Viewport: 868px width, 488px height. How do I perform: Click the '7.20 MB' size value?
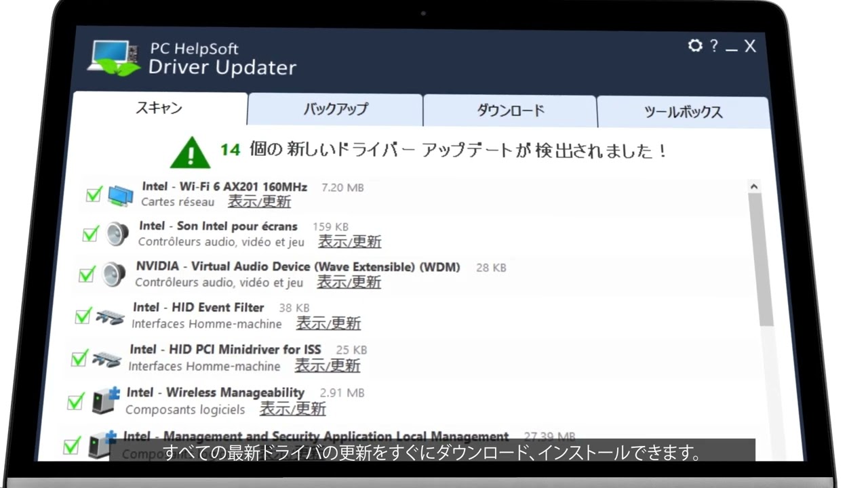coord(342,187)
